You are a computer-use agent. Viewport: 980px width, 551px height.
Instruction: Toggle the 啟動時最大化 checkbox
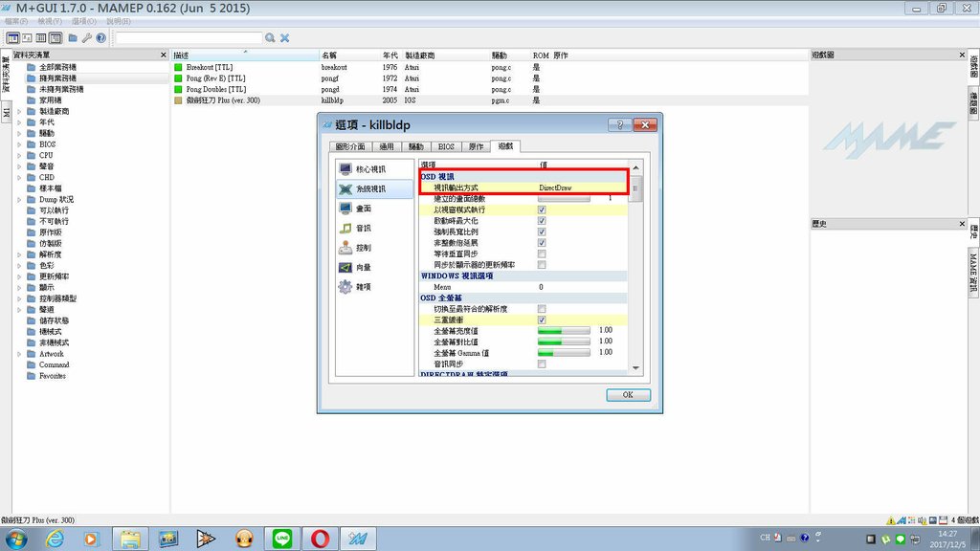(x=542, y=221)
